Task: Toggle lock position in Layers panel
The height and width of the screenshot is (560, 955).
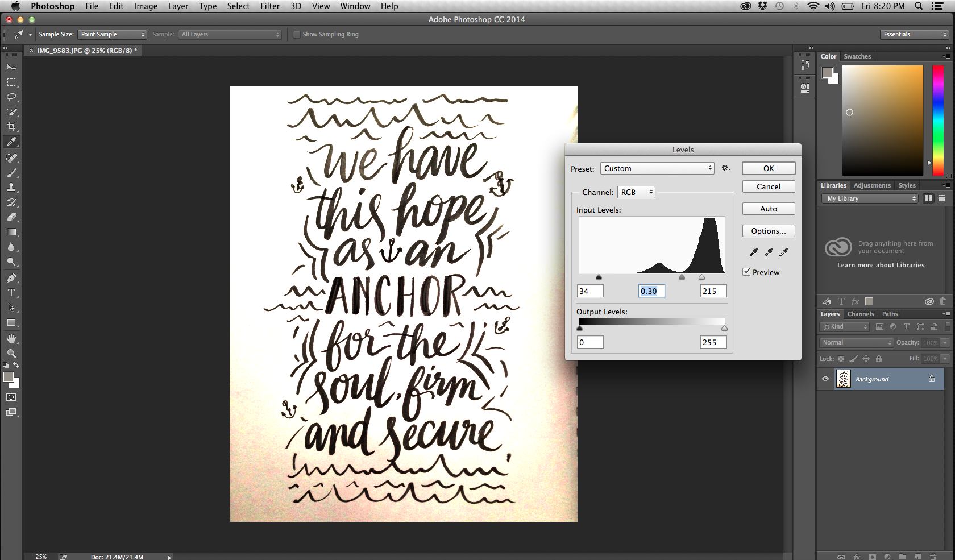Action: point(866,359)
